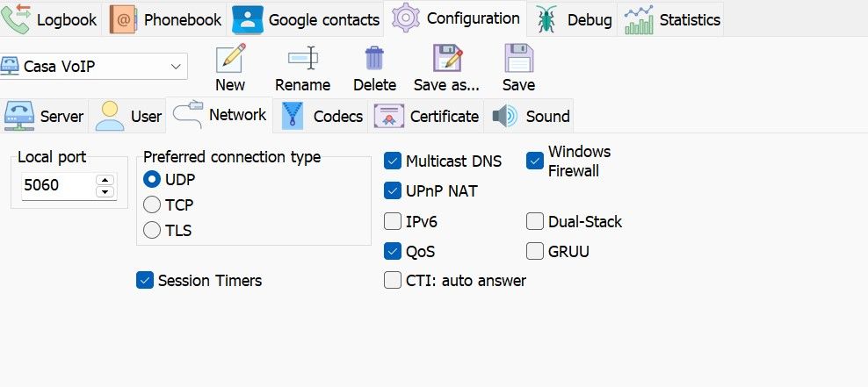Open the Google contacts tab
This screenshot has width=868, height=387.
[x=307, y=19]
